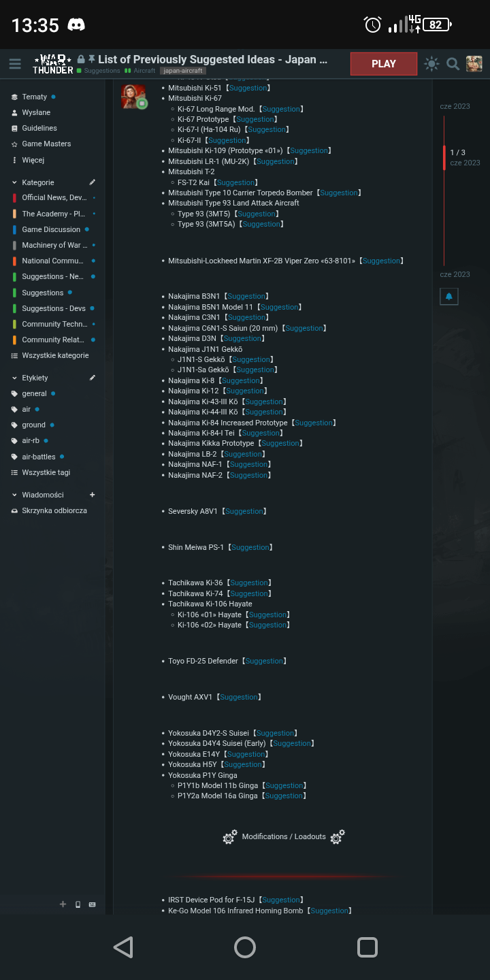Toggle the light/dark theme sun icon
This screenshot has width=490, height=980.
click(x=431, y=64)
